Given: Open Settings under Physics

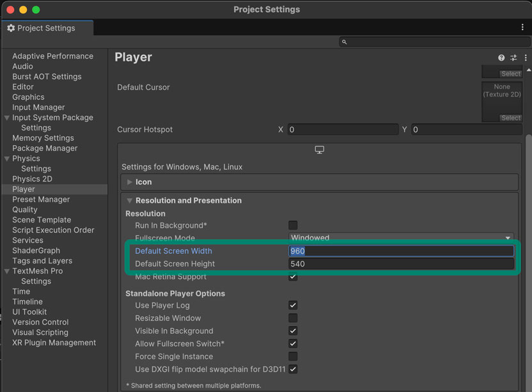Looking at the screenshot, I should pyautogui.click(x=36, y=169).
